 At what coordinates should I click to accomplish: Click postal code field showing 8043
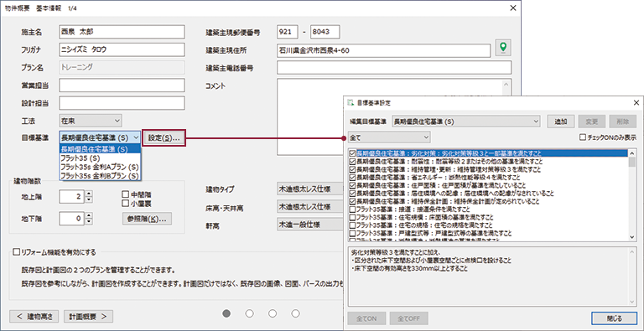[x=325, y=32]
